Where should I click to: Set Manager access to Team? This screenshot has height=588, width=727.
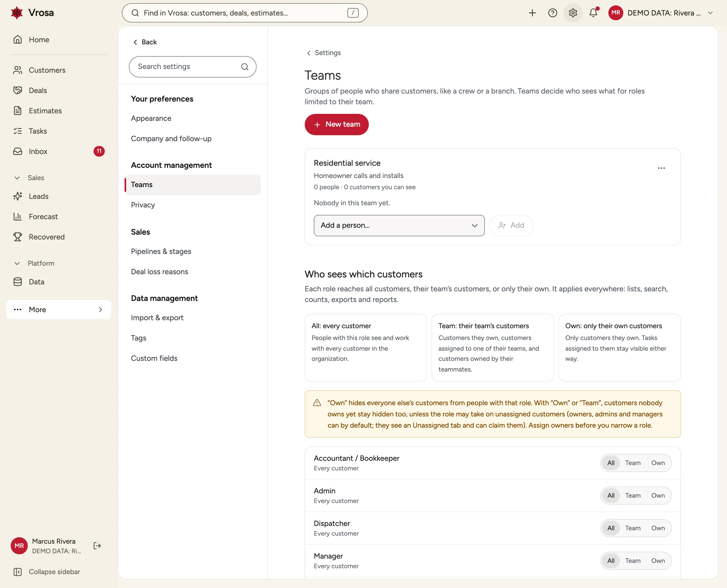(633, 560)
